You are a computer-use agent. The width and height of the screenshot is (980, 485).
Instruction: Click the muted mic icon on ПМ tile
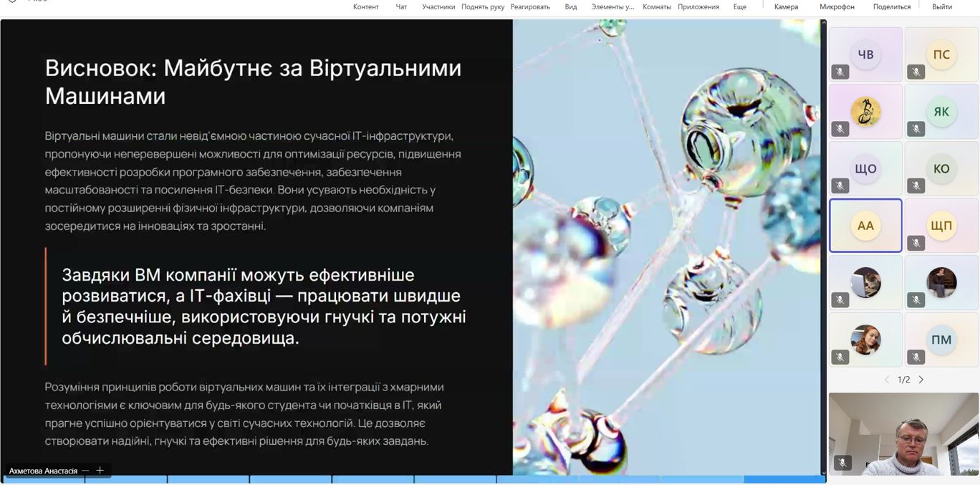tap(916, 357)
